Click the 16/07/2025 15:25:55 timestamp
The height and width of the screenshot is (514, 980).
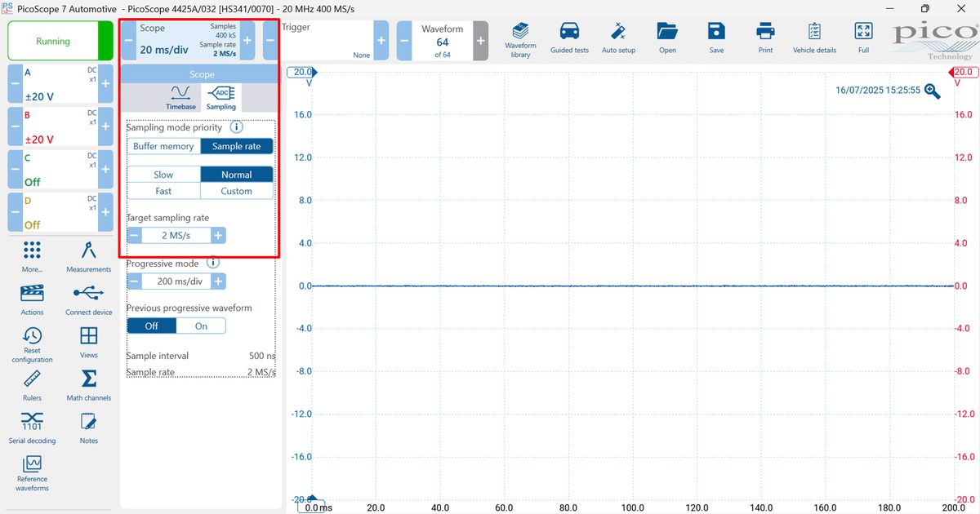click(878, 91)
